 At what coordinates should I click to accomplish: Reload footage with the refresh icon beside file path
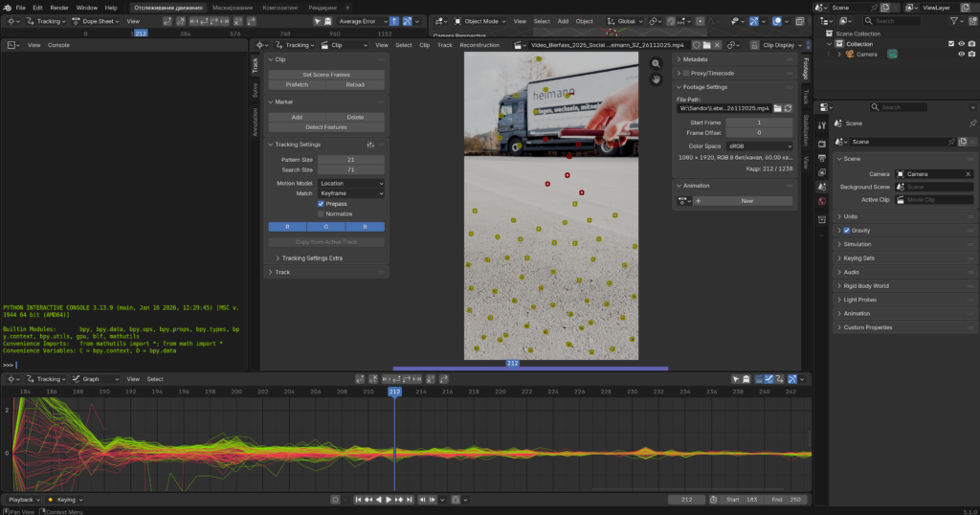(x=789, y=108)
